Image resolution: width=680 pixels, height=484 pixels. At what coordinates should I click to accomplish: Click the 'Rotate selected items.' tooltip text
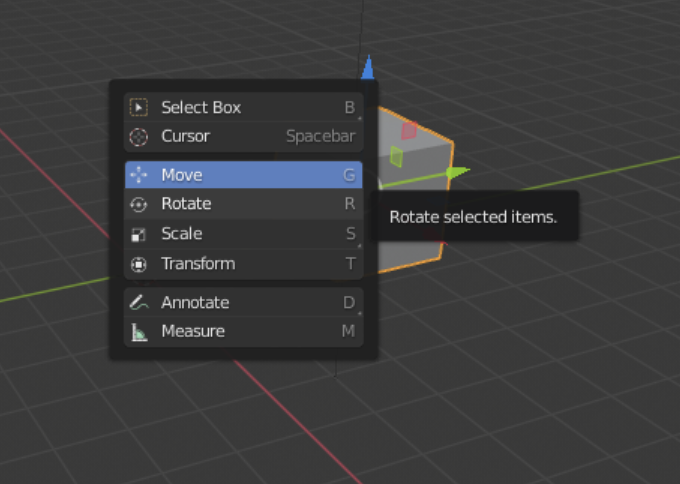point(473,217)
